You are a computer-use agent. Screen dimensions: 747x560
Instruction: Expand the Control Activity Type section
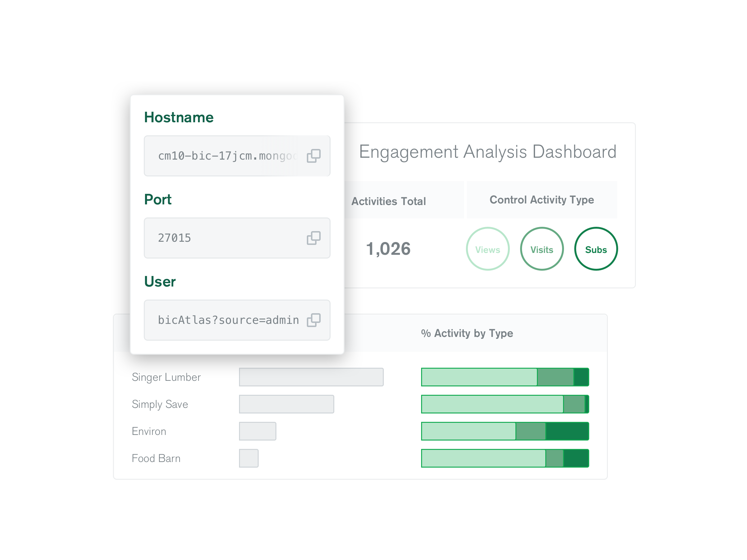[541, 199]
